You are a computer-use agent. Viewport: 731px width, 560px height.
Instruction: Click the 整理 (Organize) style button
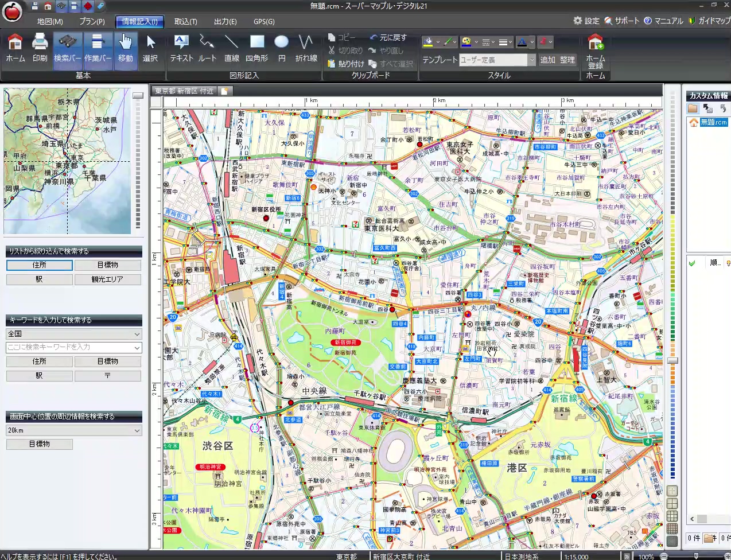tap(567, 60)
